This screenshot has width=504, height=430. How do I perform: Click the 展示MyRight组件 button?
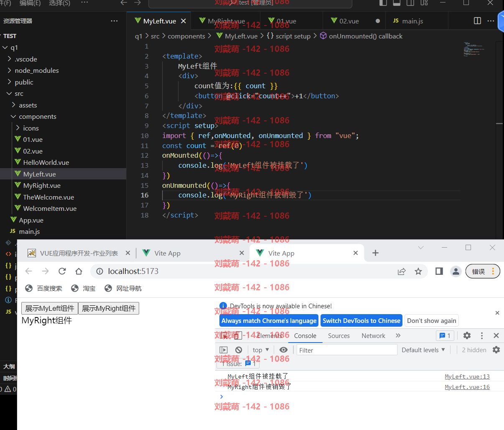pyautogui.click(x=109, y=308)
